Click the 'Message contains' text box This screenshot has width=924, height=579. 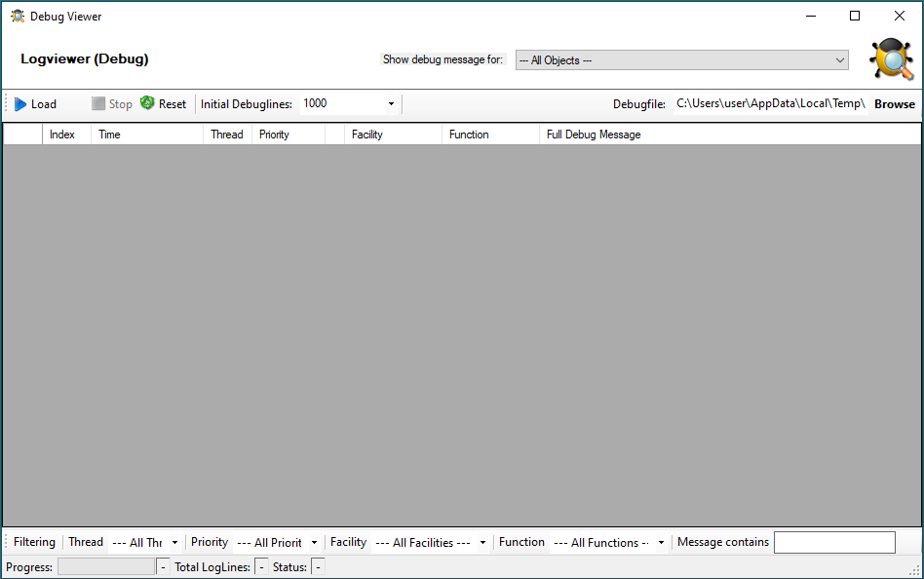point(833,543)
